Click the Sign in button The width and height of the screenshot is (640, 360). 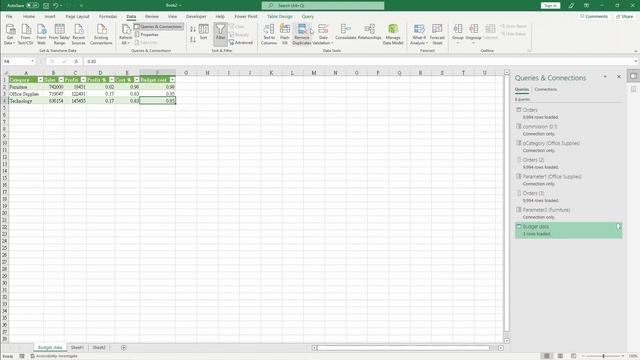[550, 5]
